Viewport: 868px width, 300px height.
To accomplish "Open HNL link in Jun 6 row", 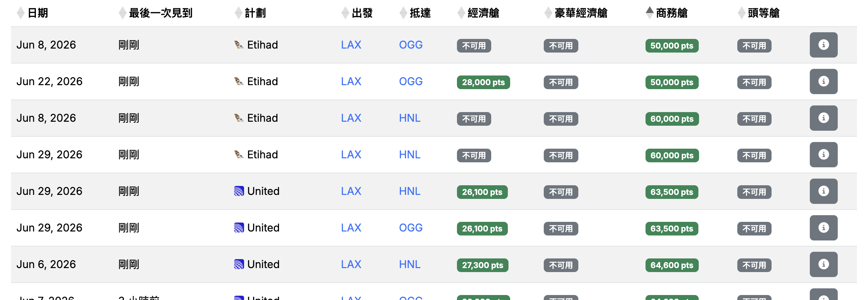I will pos(409,264).
